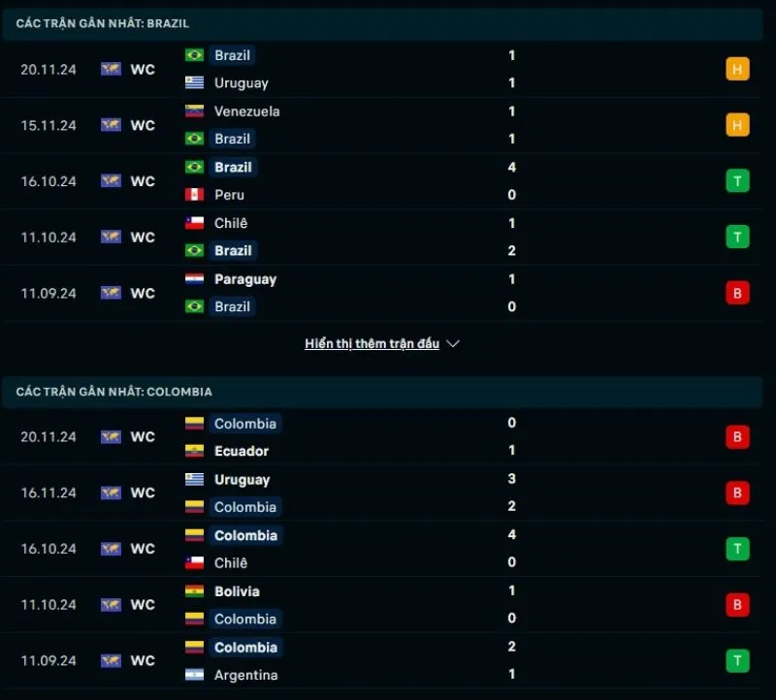Select the Argentina flag icon
The height and width of the screenshot is (700, 776).
point(193,675)
